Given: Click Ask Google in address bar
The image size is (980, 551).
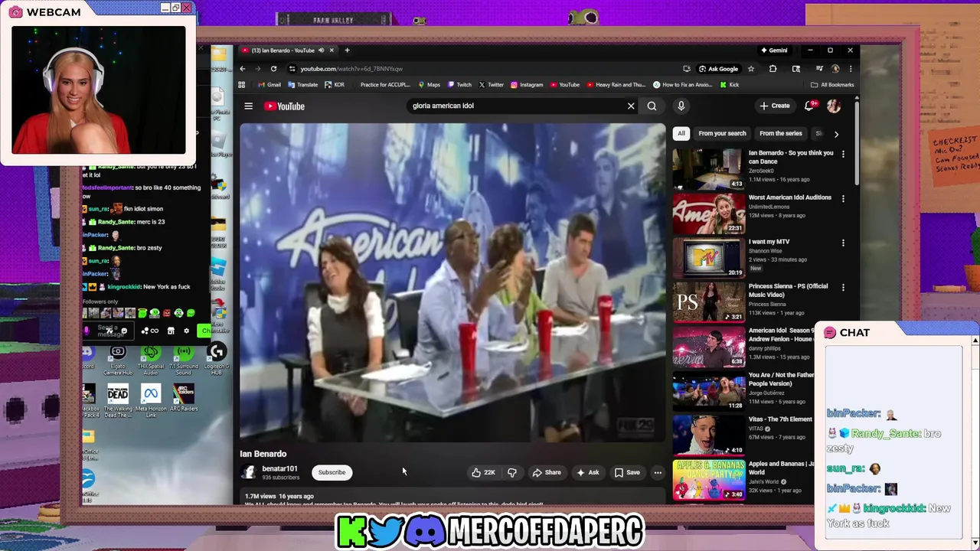Looking at the screenshot, I should click(718, 69).
